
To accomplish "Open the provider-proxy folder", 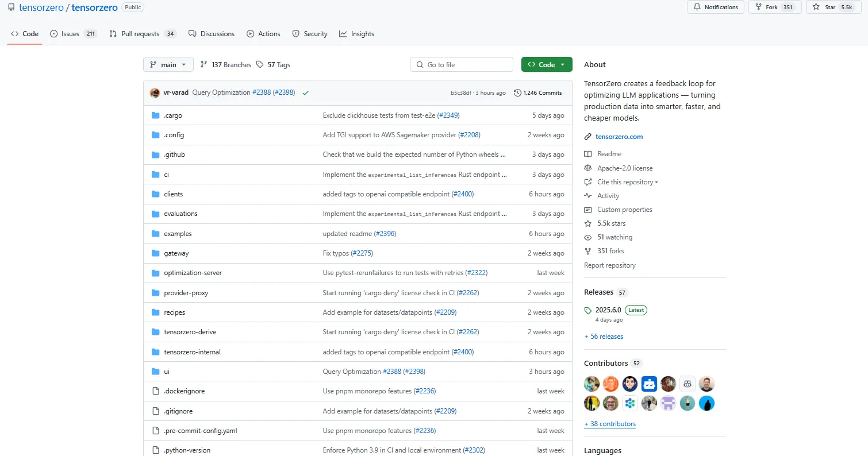I will click(186, 293).
